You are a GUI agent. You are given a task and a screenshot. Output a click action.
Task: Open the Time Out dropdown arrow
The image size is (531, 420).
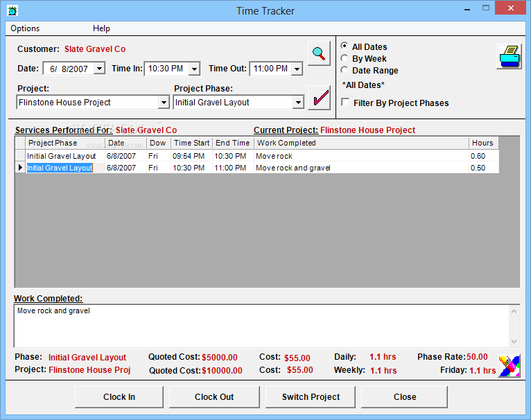click(x=297, y=69)
